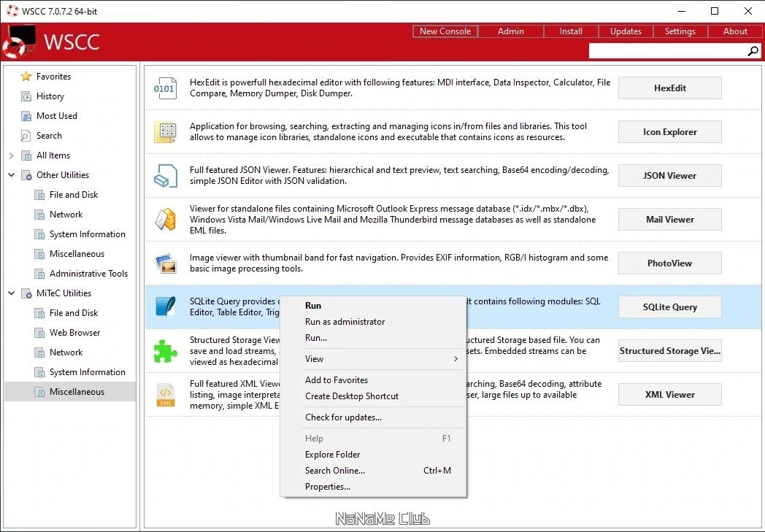Select History in the sidebar
765x532 pixels.
70,96
